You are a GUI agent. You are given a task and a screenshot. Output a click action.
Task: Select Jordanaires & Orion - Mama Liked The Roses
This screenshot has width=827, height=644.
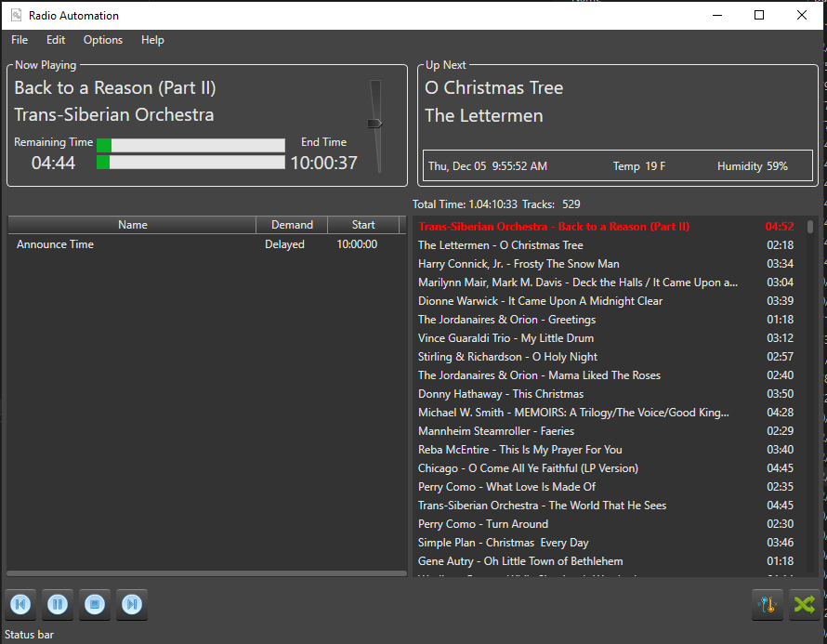[x=607, y=375]
